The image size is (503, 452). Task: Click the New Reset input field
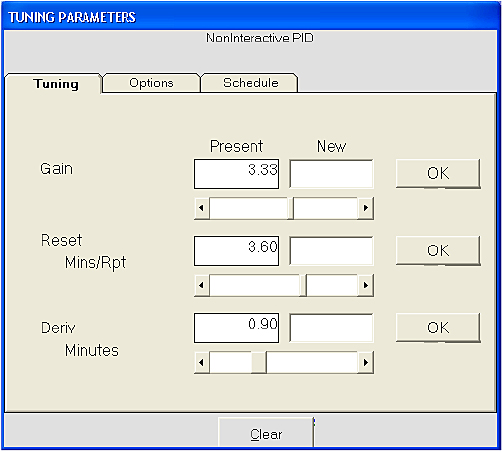(331, 251)
